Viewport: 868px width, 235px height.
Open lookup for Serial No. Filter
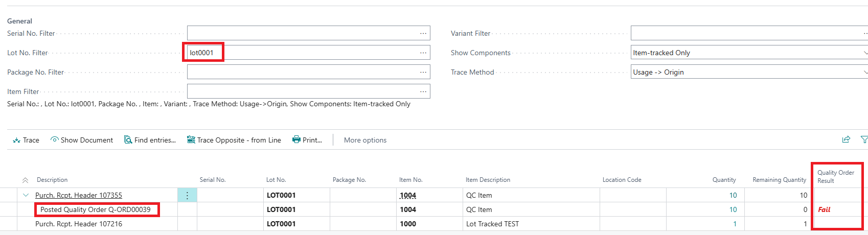tap(423, 33)
